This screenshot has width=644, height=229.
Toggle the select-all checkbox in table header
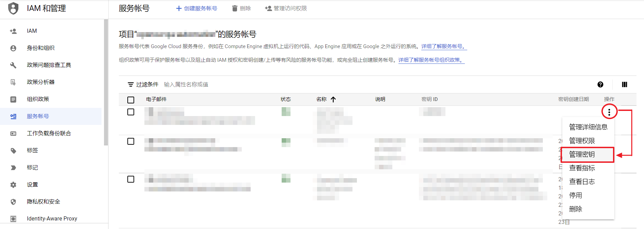[131, 100]
